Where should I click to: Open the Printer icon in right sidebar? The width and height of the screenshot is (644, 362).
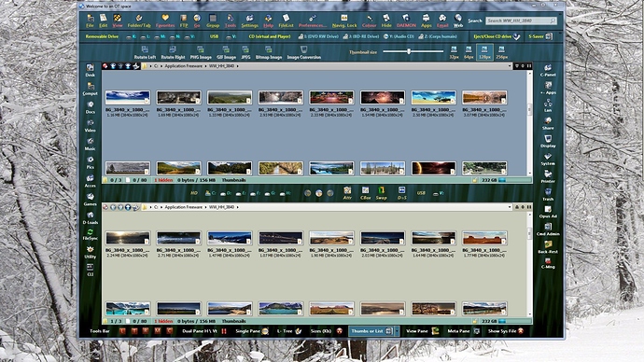(548, 176)
